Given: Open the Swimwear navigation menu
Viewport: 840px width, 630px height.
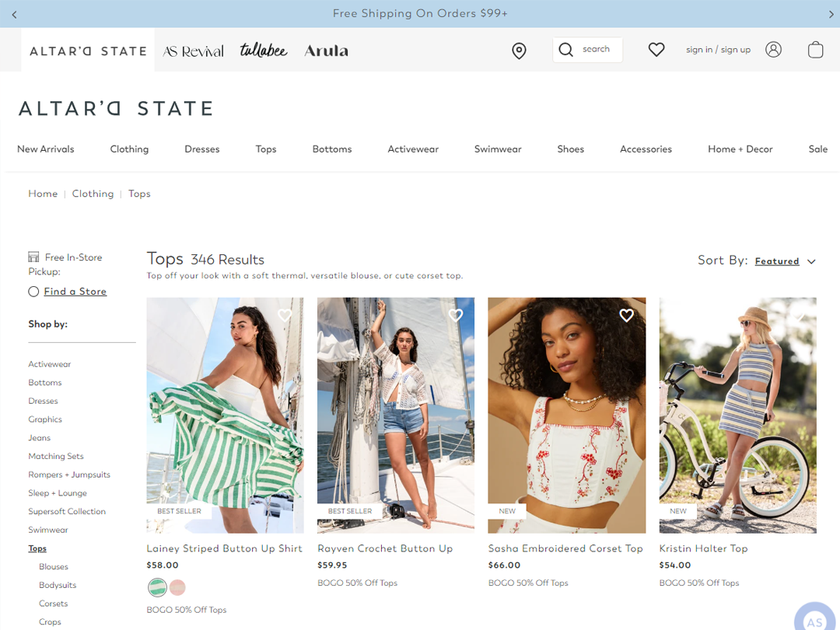Looking at the screenshot, I should (x=498, y=149).
